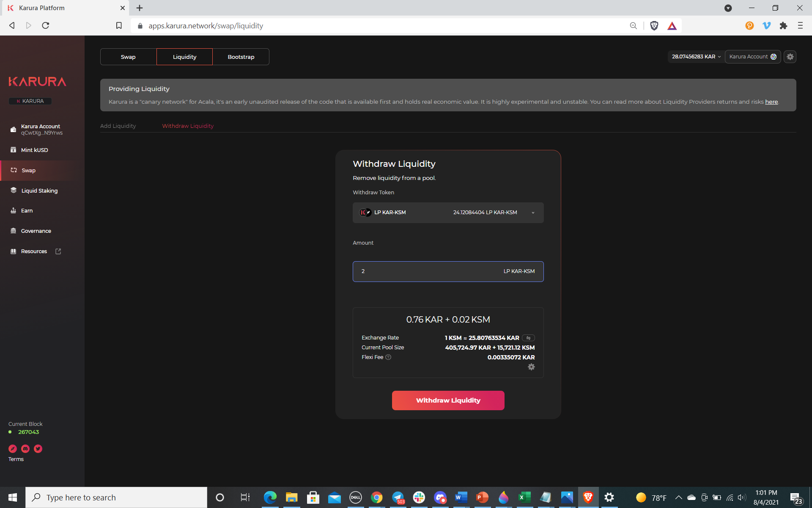Open the Discord icon in the sidebar footer
The image size is (812, 508).
tap(25, 449)
